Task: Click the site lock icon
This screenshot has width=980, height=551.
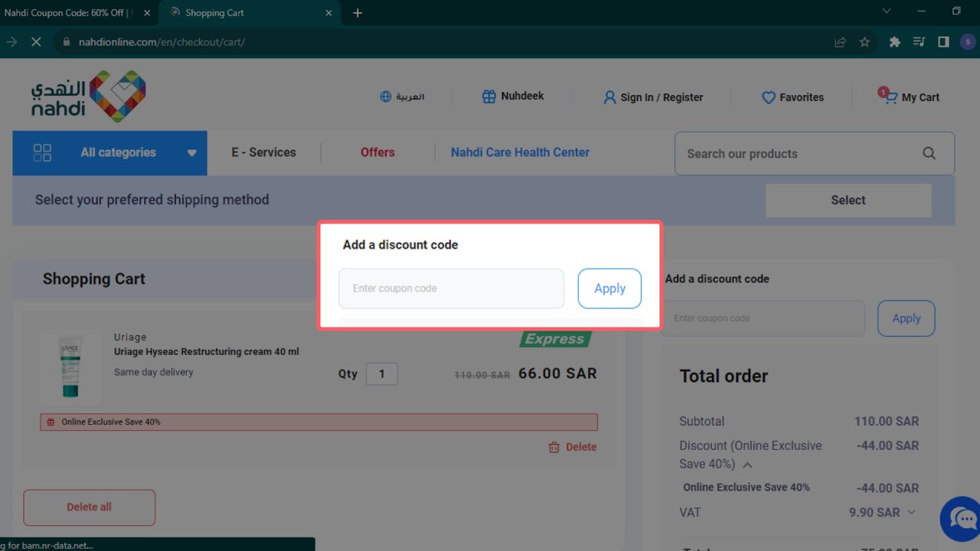Action: click(x=66, y=42)
